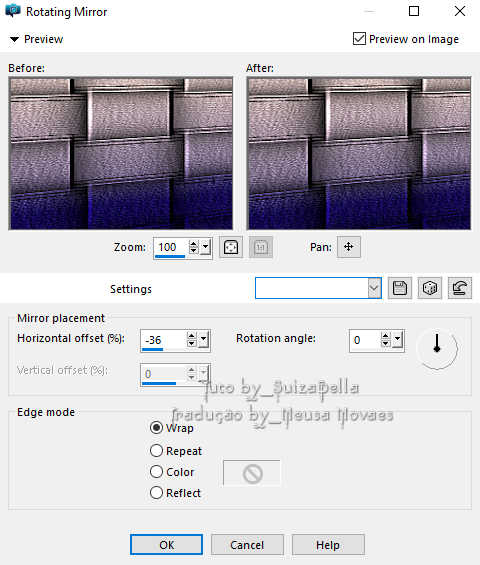Image resolution: width=480 pixels, height=565 pixels.
Task: Collapse the Preview section triangle
Action: click(14, 39)
